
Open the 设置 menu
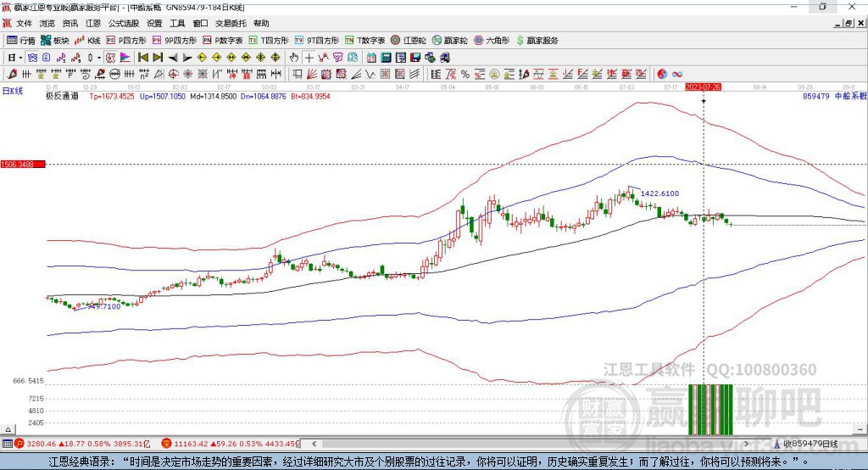tap(154, 23)
